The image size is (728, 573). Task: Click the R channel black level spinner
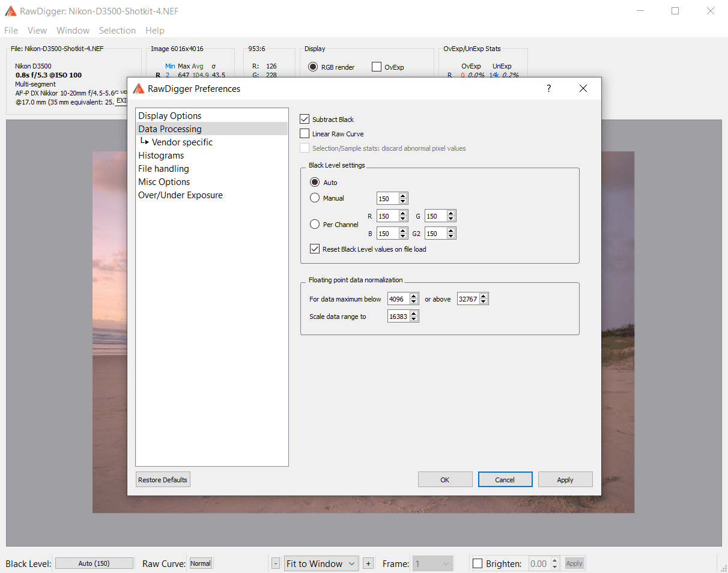[x=392, y=216]
